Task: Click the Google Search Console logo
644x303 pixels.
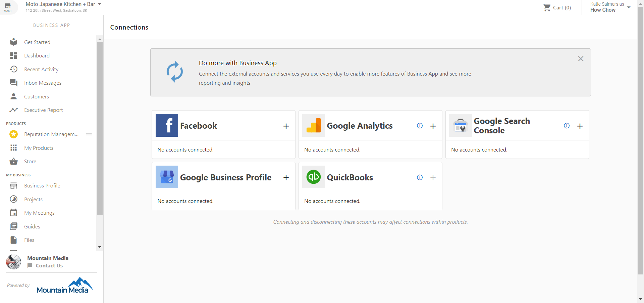Action: point(460,125)
